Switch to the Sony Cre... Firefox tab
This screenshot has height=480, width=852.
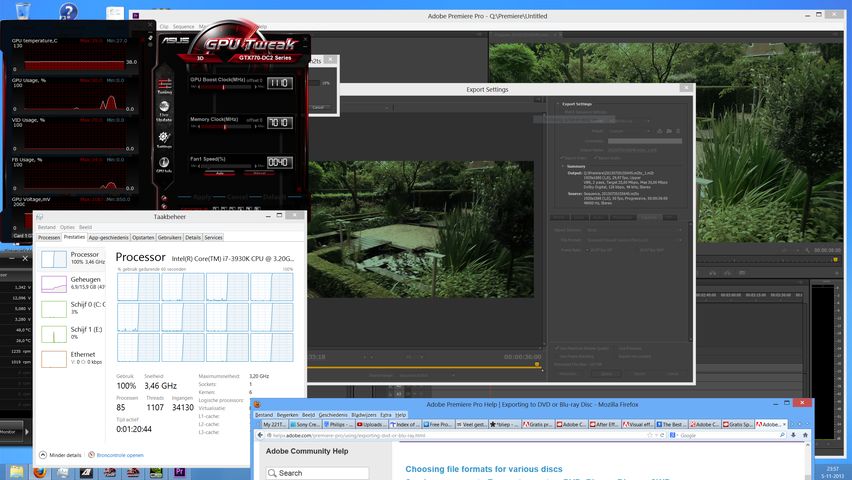(305, 425)
